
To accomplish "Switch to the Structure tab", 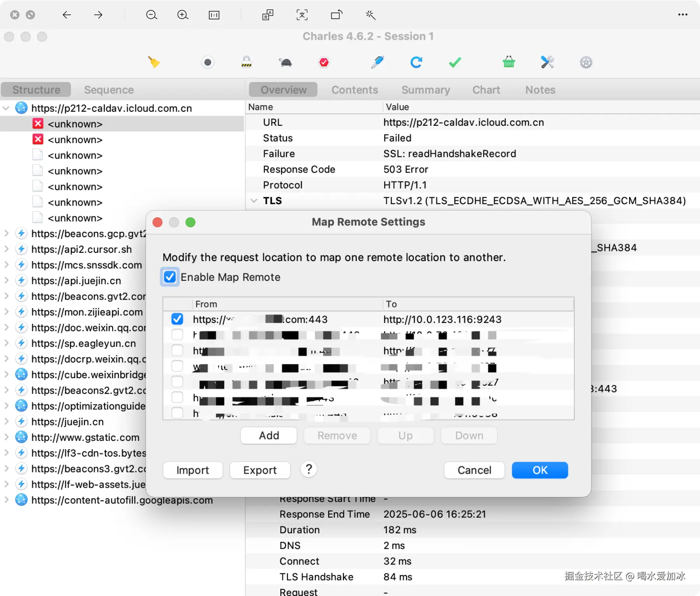I will click(x=36, y=90).
